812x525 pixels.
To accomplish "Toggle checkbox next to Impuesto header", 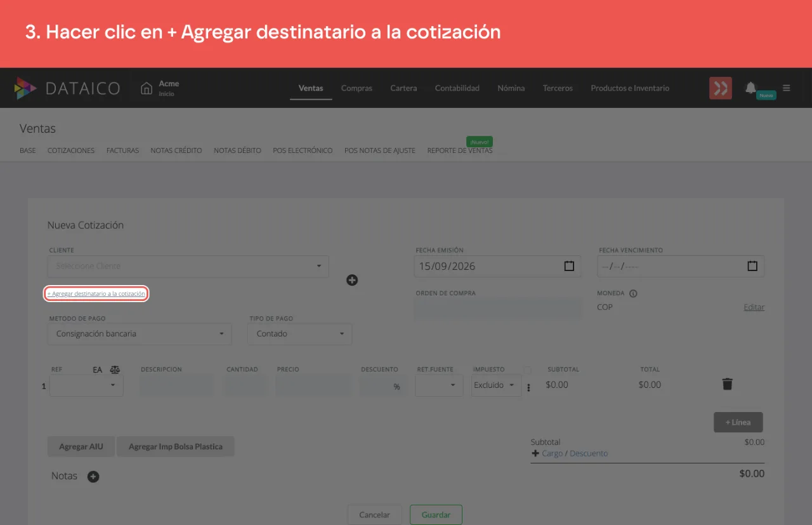I will tap(527, 370).
